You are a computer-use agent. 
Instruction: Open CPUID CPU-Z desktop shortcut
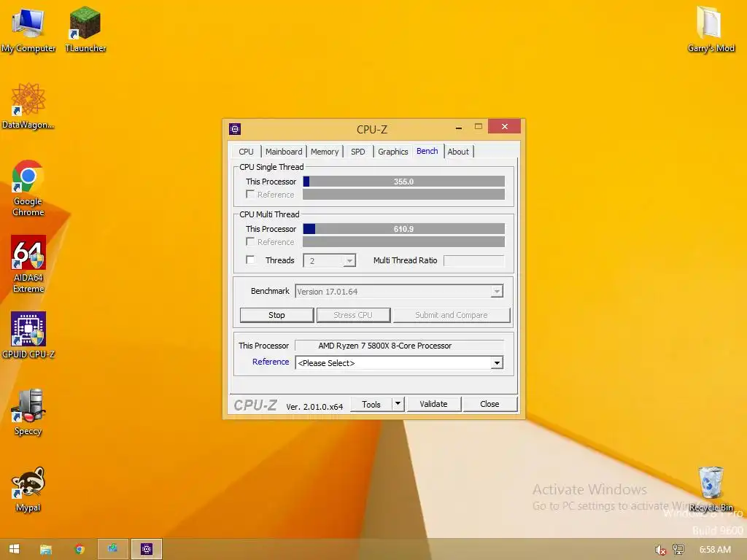pos(28,335)
